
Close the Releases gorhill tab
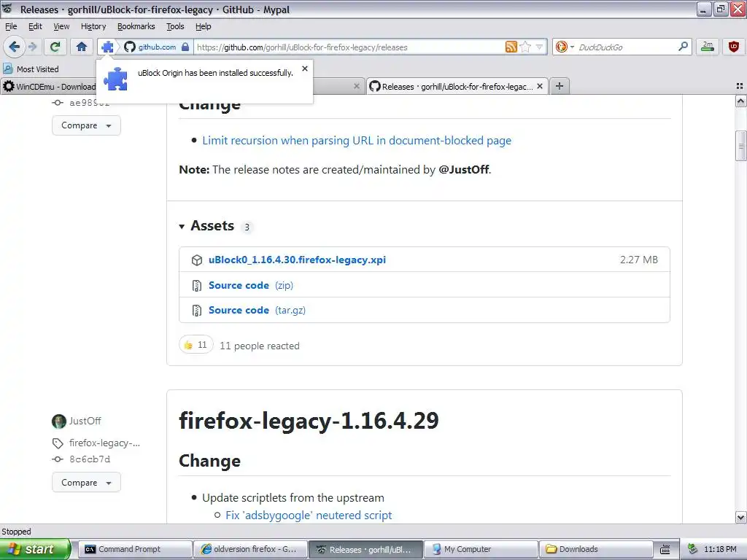coord(540,86)
